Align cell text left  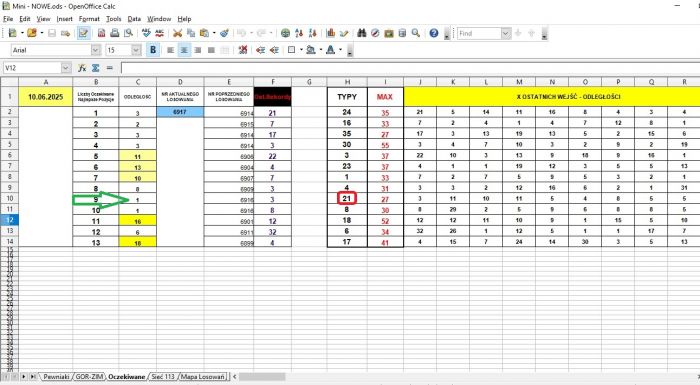coord(171,50)
